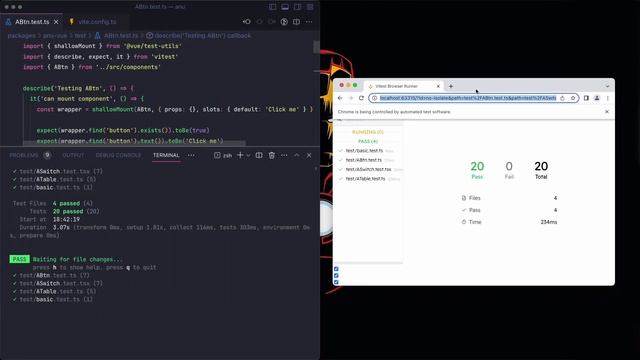Bookmark this page with star icon
This screenshot has height=360, width=640.
pos(573,98)
